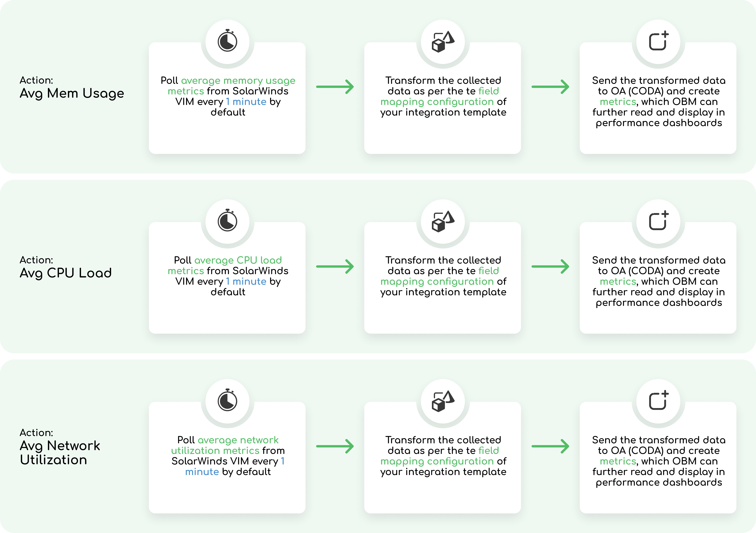Click the stopwatch icon in Avg Network Utilization row
The height and width of the screenshot is (533, 756).
tap(227, 401)
